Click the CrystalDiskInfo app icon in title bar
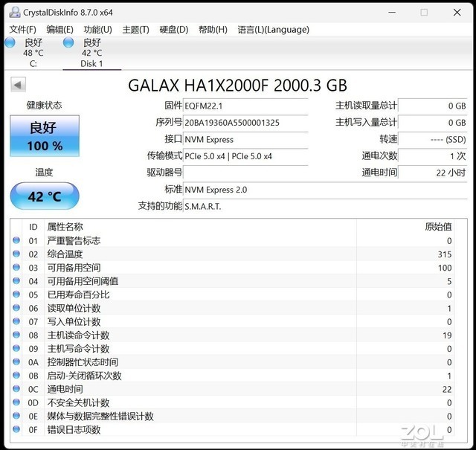476x450 pixels. click(11, 12)
